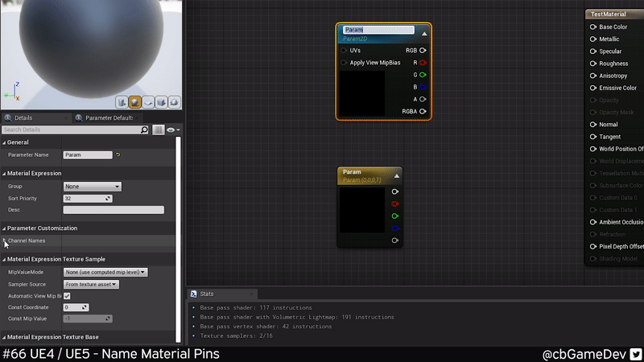Select the plane preview shape button
Viewport: 644px width, 362px height.
pyautogui.click(x=148, y=102)
